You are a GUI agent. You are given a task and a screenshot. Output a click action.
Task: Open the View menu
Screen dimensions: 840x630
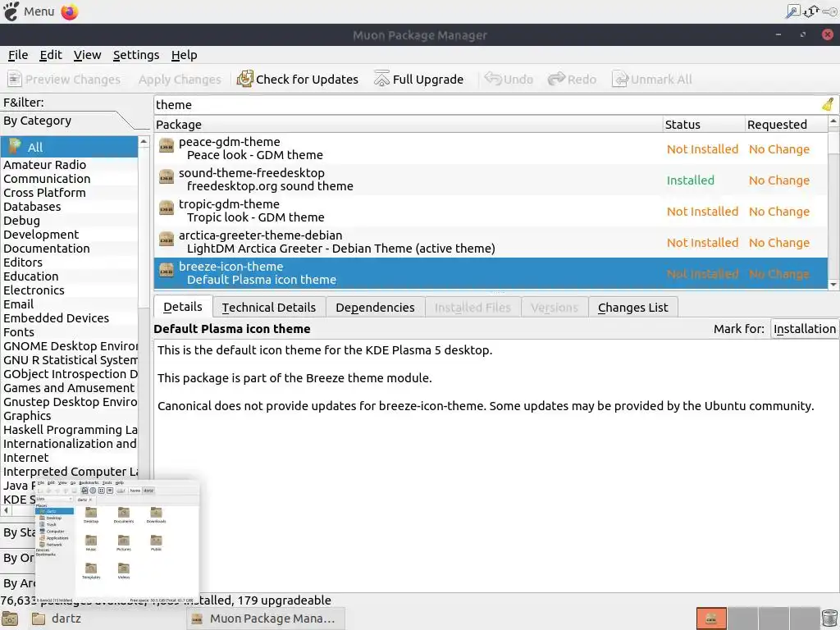(x=87, y=55)
